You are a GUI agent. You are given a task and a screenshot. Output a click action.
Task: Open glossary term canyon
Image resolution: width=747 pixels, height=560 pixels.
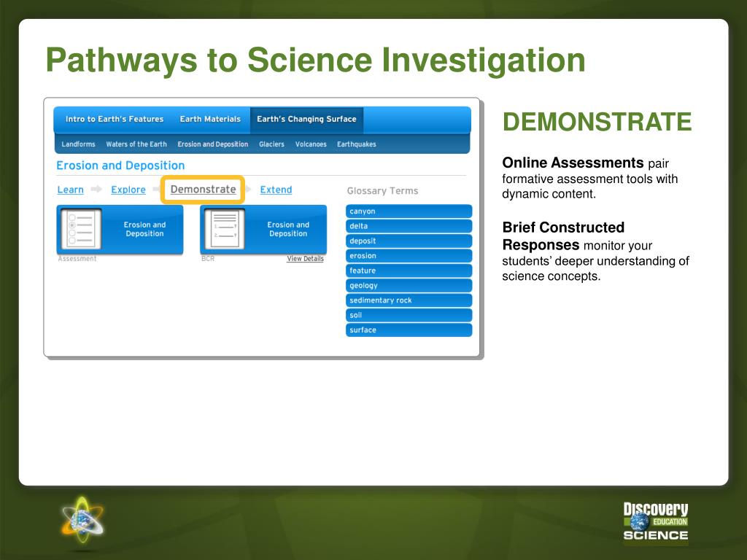click(409, 211)
